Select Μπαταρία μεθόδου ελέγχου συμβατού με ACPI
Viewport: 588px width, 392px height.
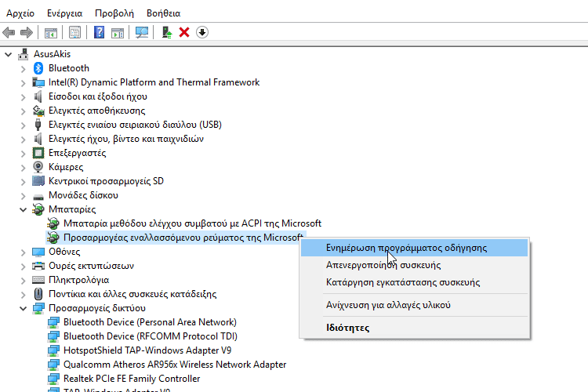pyautogui.click(x=192, y=223)
